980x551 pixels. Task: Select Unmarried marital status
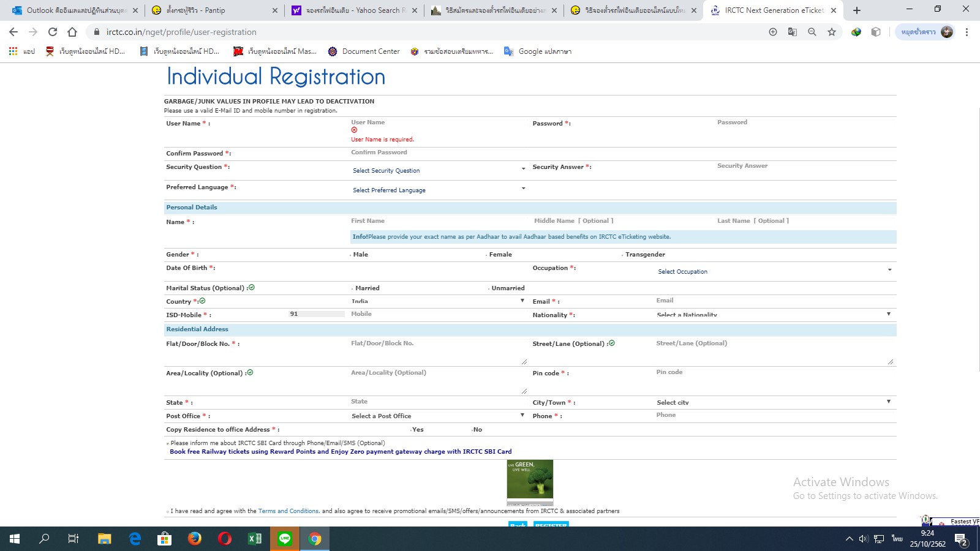coord(489,288)
